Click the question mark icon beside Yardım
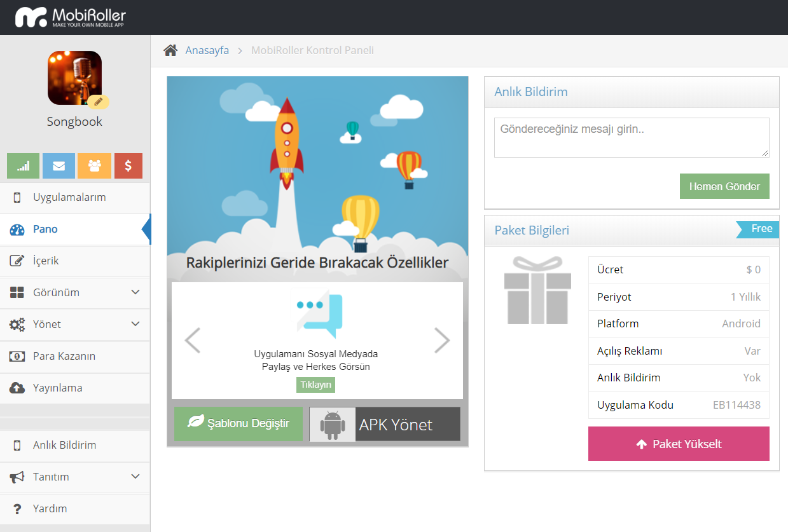Image resolution: width=788 pixels, height=532 pixels. click(x=17, y=509)
